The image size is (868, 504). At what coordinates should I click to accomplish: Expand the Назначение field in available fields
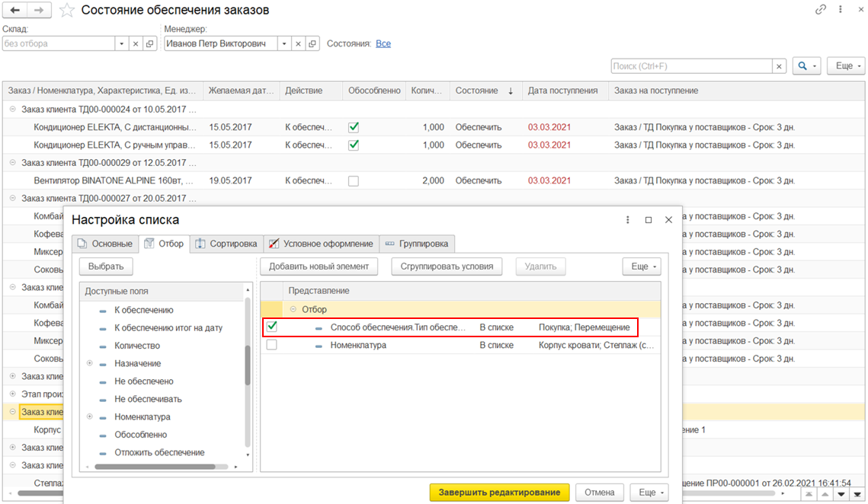coord(90,363)
